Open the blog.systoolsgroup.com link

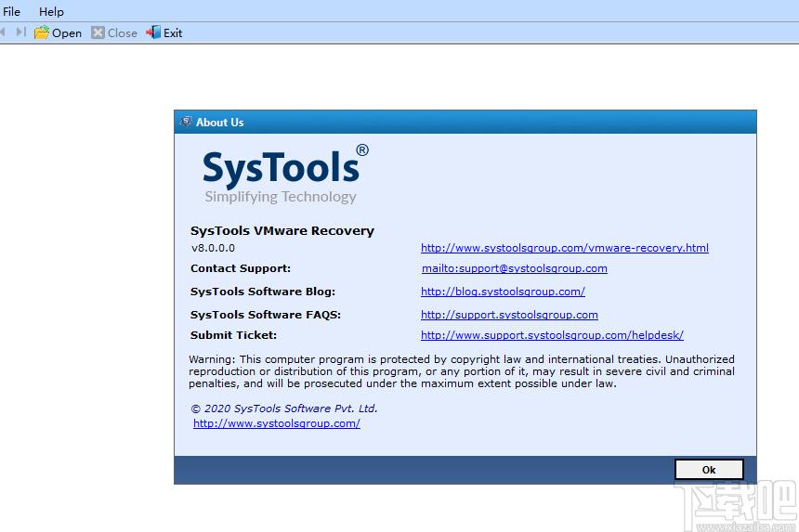[x=503, y=292]
